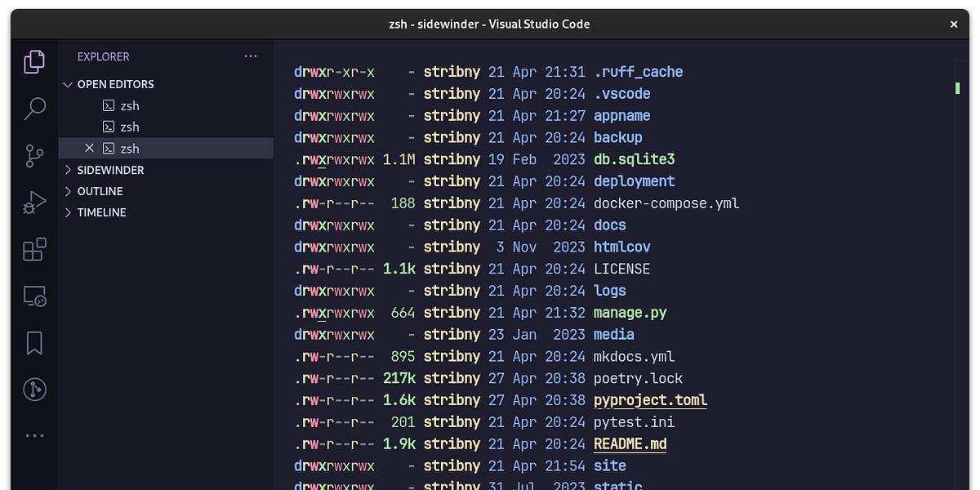Screen dimensions: 980x490
Task: Select the Remote Explorer icon
Action: (x=33, y=296)
